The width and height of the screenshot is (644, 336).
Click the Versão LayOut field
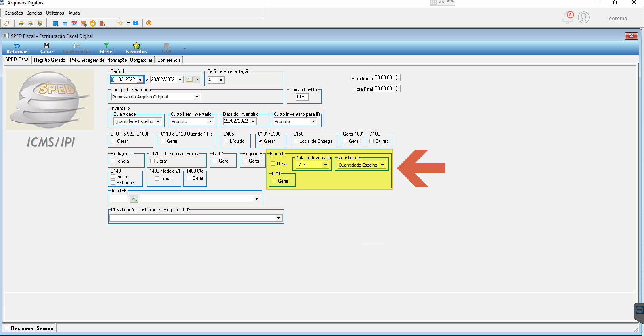coord(302,97)
